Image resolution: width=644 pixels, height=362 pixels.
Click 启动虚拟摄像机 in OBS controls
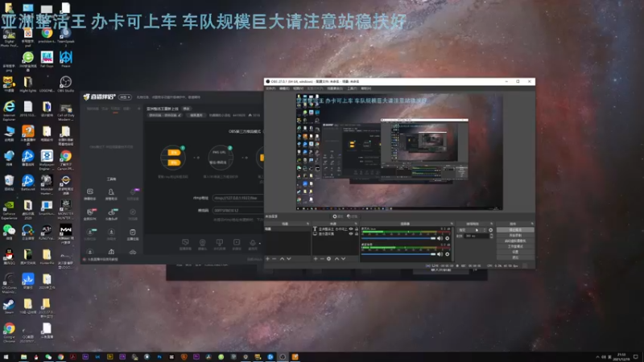click(x=515, y=241)
